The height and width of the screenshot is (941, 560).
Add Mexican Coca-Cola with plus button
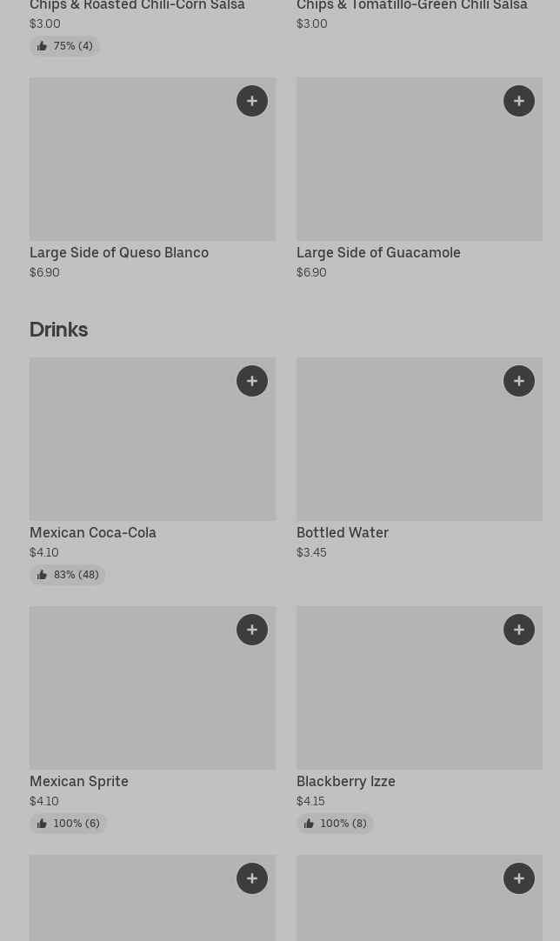[252, 381]
